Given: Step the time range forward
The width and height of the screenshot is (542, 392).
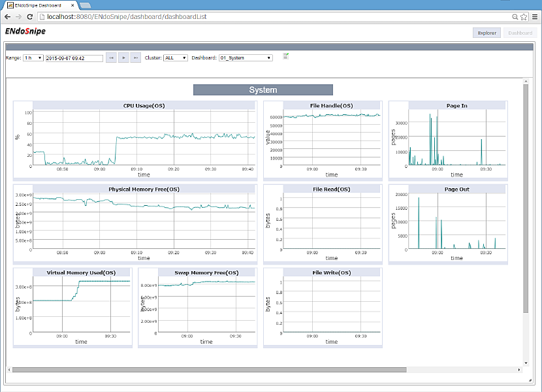Looking at the screenshot, I should [136, 57].
